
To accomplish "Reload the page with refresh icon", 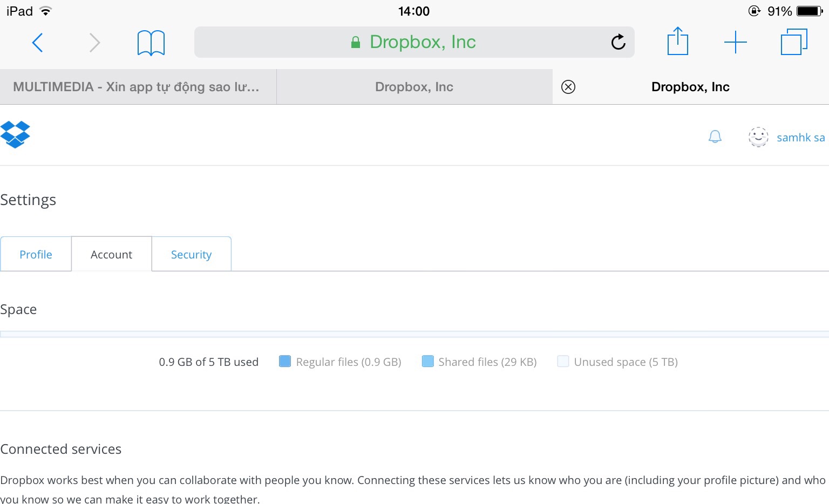I will 618,42.
